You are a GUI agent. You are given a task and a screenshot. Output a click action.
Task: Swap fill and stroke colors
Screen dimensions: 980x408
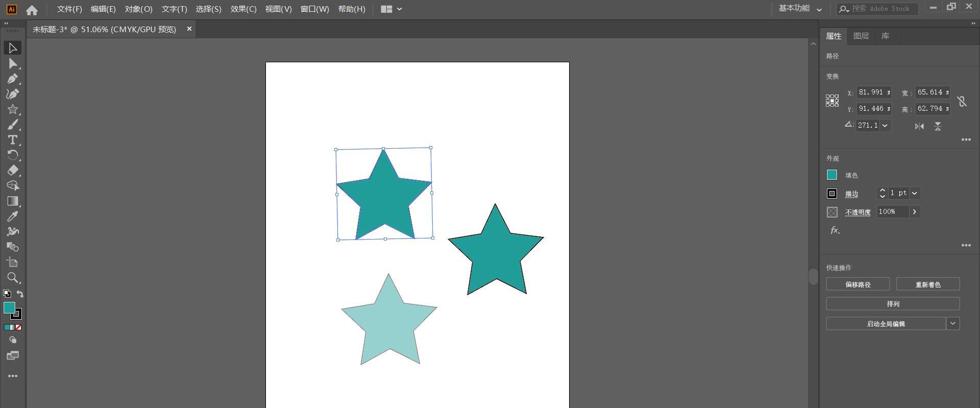20,294
